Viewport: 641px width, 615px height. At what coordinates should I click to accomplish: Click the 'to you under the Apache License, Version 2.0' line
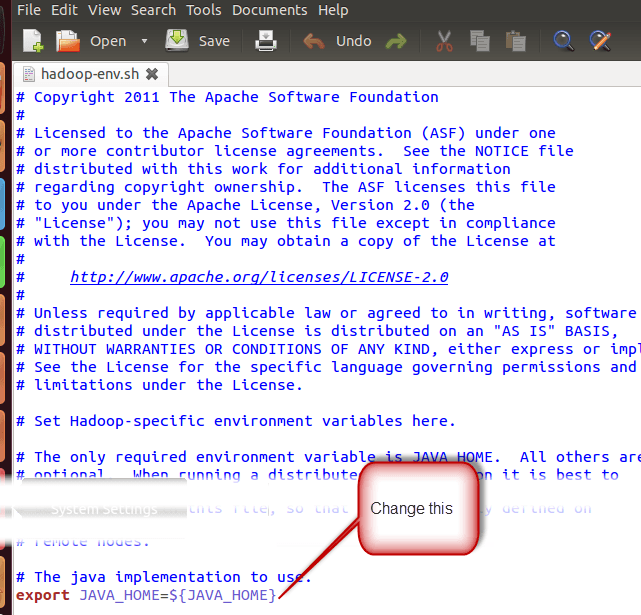(245, 205)
